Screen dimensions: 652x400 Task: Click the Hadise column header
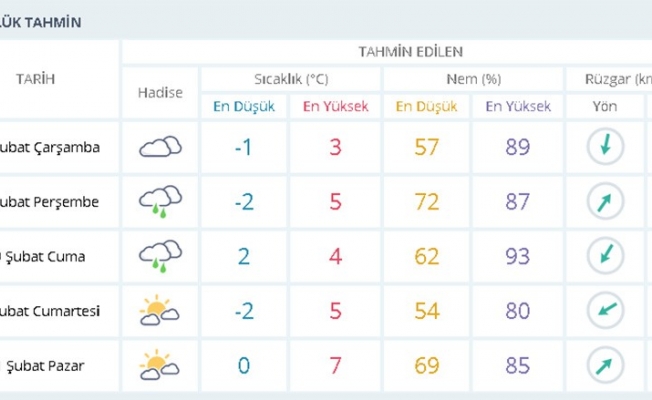[x=160, y=93]
